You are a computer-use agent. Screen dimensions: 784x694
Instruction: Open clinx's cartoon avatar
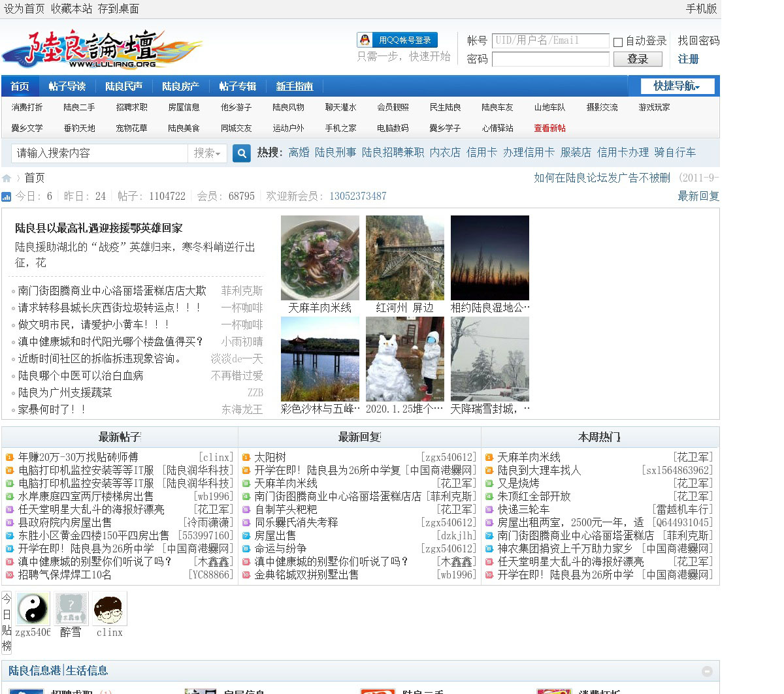(x=109, y=608)
